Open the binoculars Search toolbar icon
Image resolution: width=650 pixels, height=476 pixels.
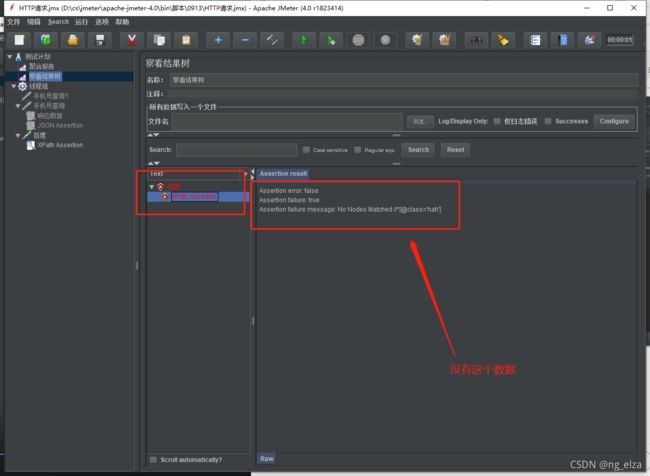click(x=476, y=40)
